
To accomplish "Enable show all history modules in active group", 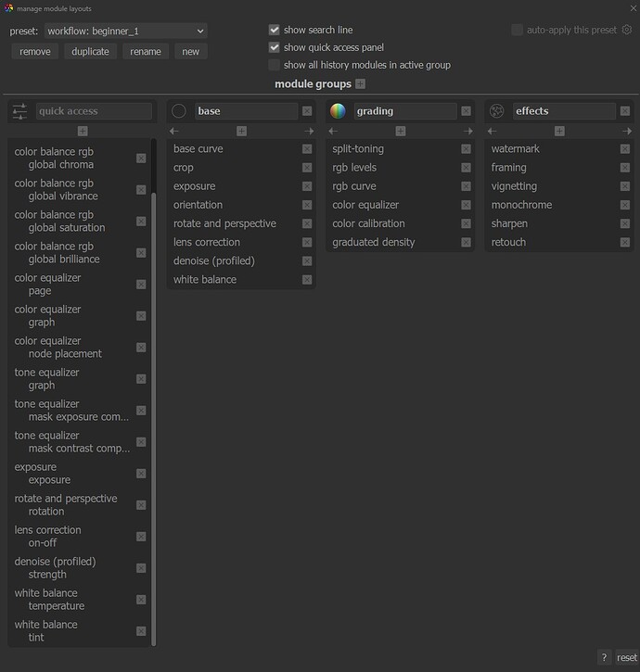I will coord(275,65).
